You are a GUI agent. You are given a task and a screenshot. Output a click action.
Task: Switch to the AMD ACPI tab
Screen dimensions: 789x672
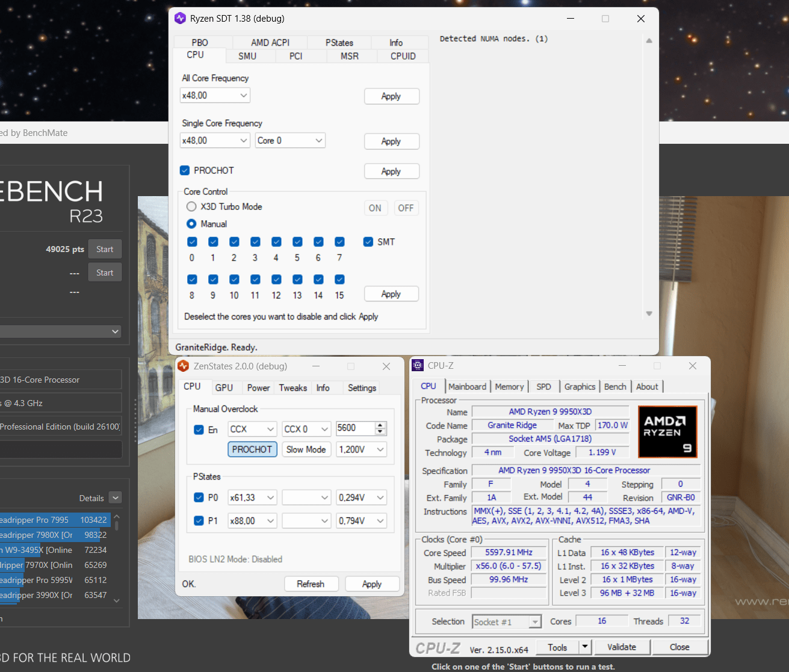[270, 43]
